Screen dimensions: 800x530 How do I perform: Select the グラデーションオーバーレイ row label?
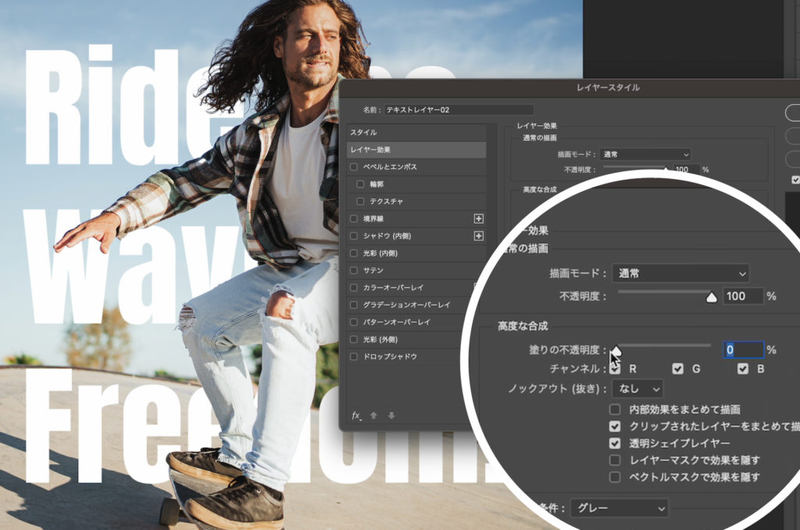coord(407,305)
